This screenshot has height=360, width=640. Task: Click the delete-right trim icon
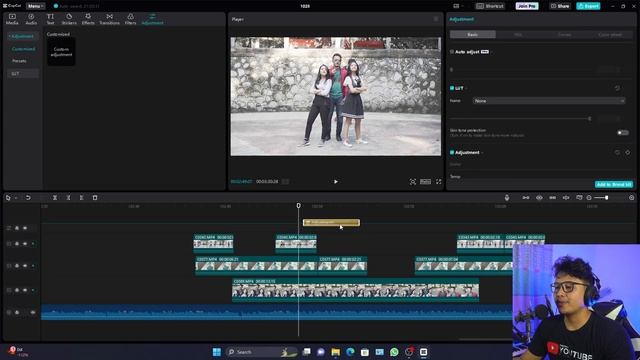pyautogui.click(x=82, y=198)
